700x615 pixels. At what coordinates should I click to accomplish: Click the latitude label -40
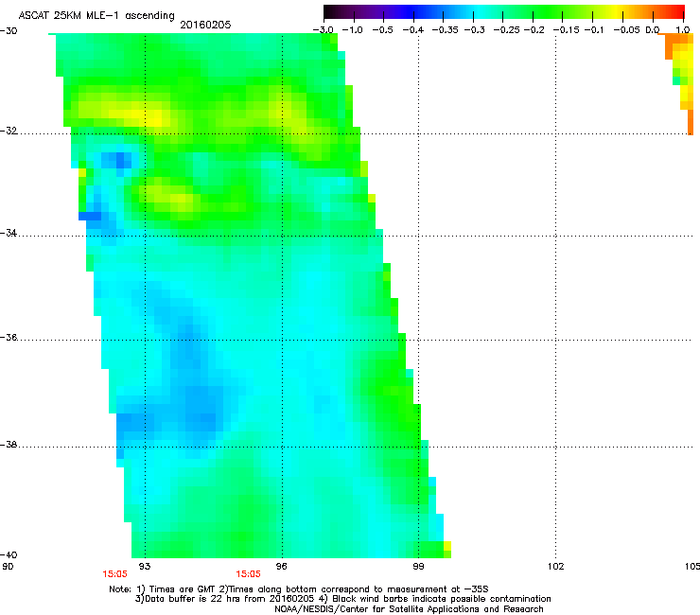point(9,554)
